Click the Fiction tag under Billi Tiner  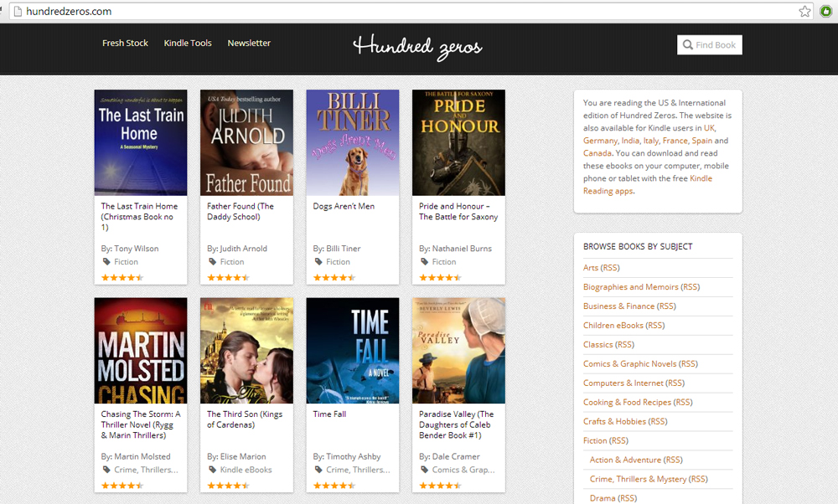(338, 261)
